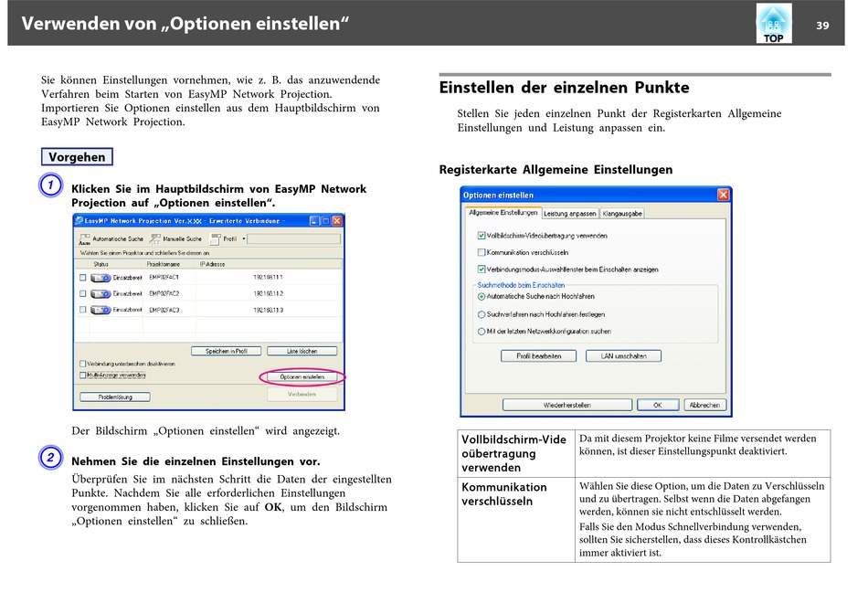Click the Problemlösung button

point(115,397)
